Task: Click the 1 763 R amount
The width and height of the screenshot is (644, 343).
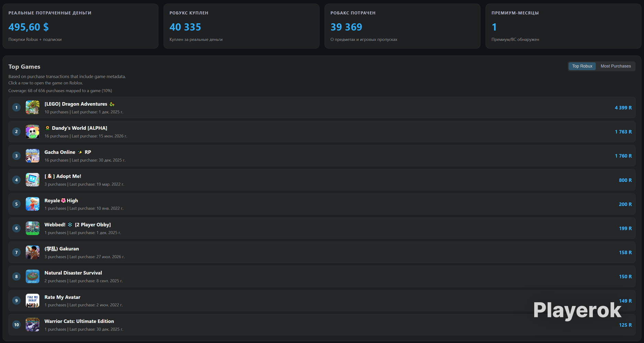Action: tap(623, 132)
